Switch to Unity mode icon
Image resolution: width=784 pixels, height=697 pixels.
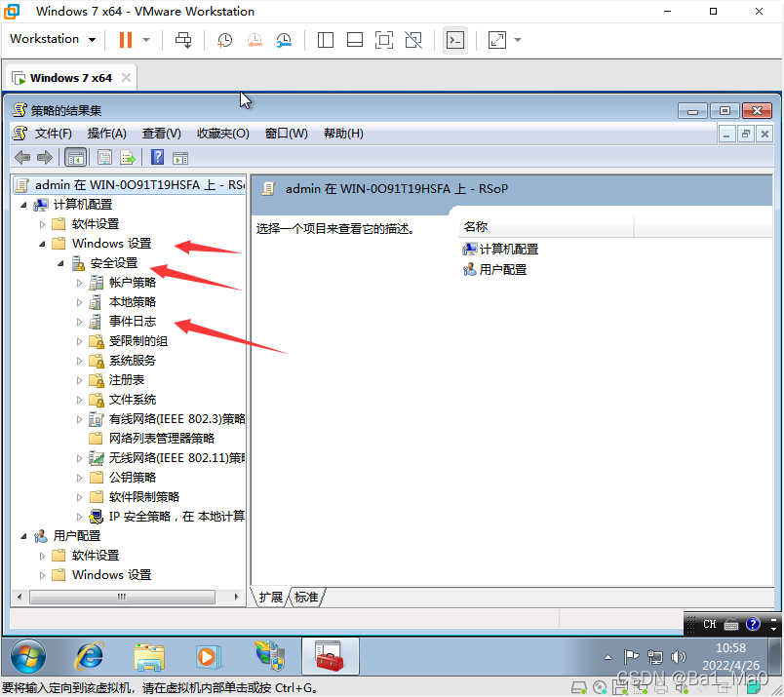click(413, 40)
